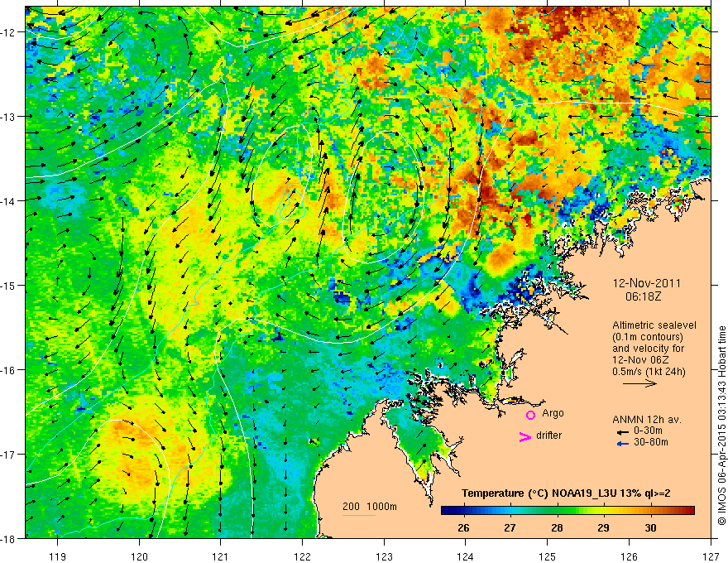
Task: Click the '200 1000m' depth contour label
Action: (x=370, y=507)
